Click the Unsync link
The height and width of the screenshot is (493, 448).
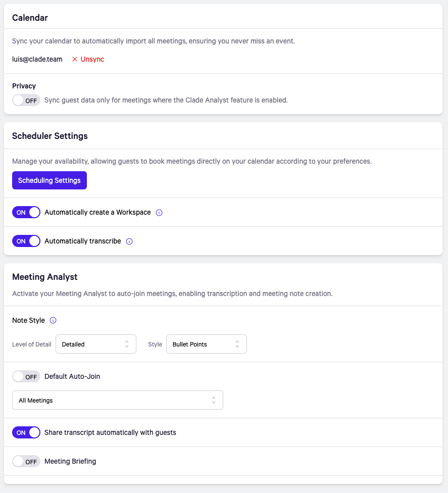pos(92,59)
